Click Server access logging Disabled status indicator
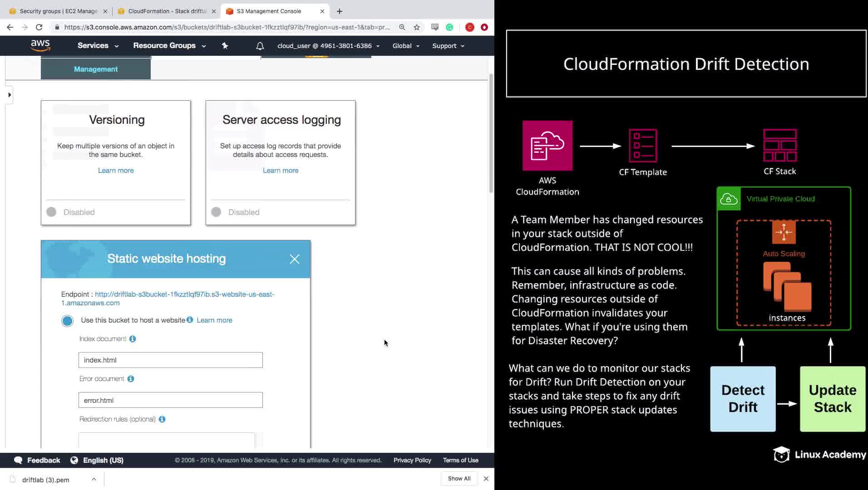The image size is (868, 490). tap(216, 212)
